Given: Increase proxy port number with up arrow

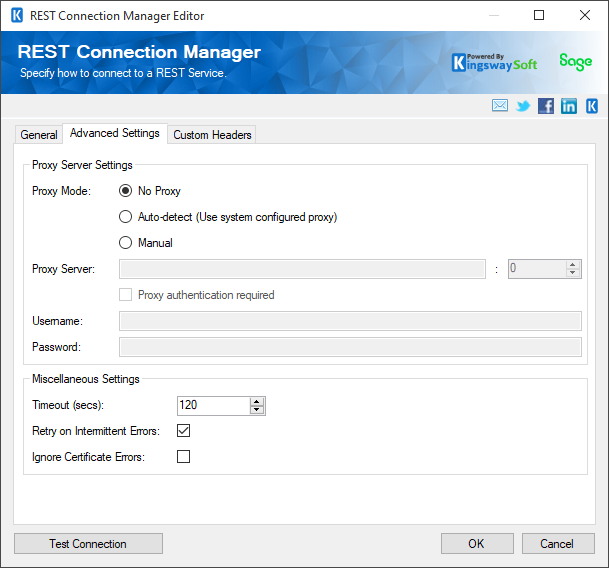Looking at the screenshot, I should pos(572,265).
